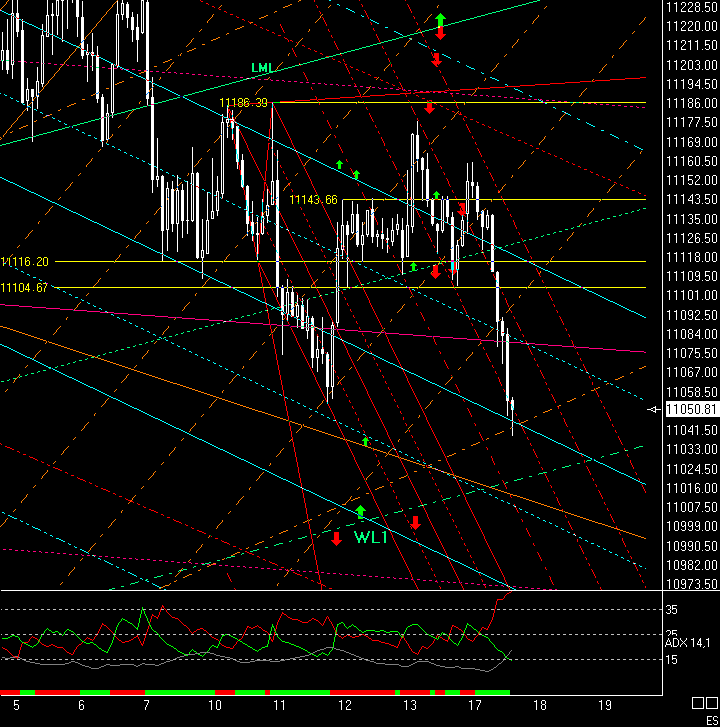720x727 pixels.
Task: Click price axis value 11016.00
Action: pos(691,488)
